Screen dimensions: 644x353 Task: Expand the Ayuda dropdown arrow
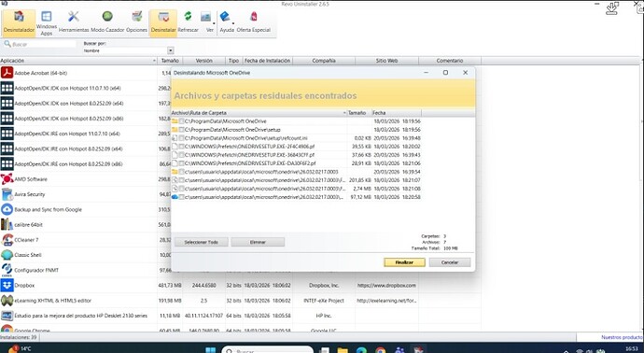pos(233,23)
